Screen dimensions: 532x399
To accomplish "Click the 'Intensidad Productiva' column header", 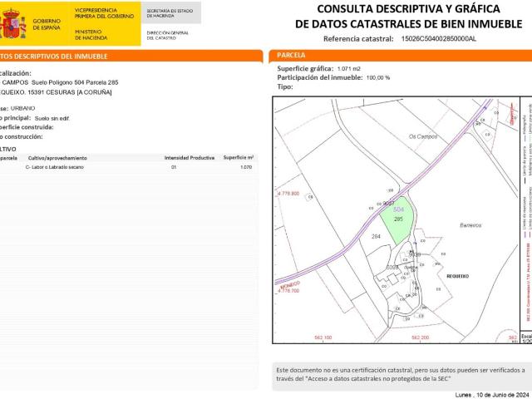I will (x=190, y=158).
